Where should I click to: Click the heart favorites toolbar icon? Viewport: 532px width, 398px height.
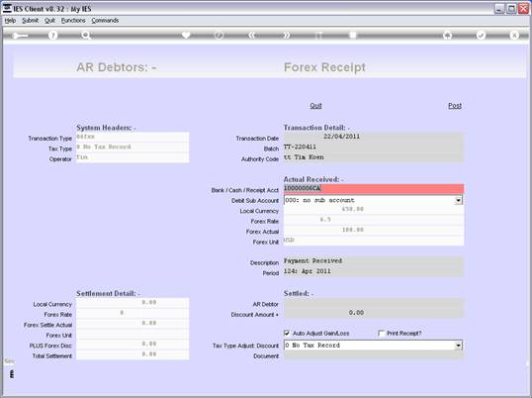pyautogui.click(x=186, y=35)
